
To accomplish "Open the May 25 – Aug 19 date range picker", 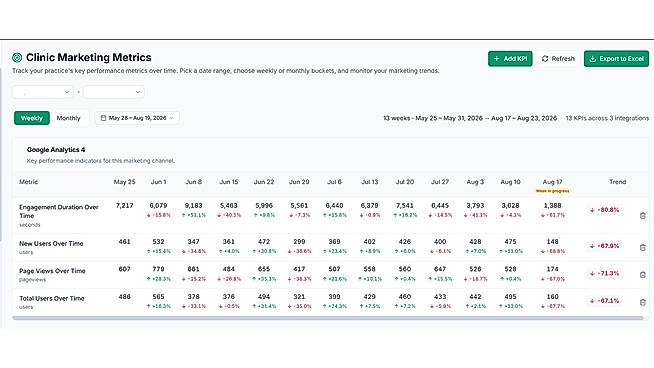I will click(x=137, y=118).
